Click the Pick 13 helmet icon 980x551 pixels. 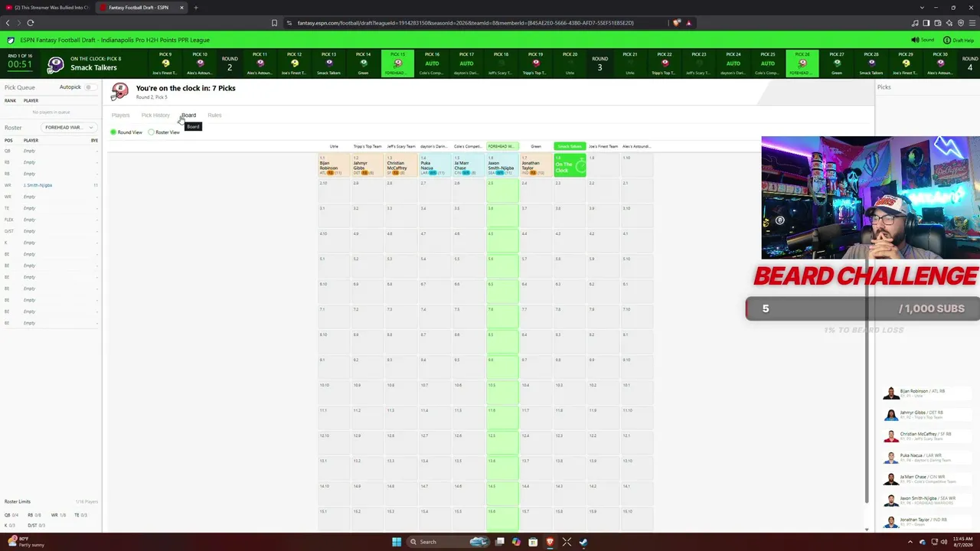(x=328, y=64)
